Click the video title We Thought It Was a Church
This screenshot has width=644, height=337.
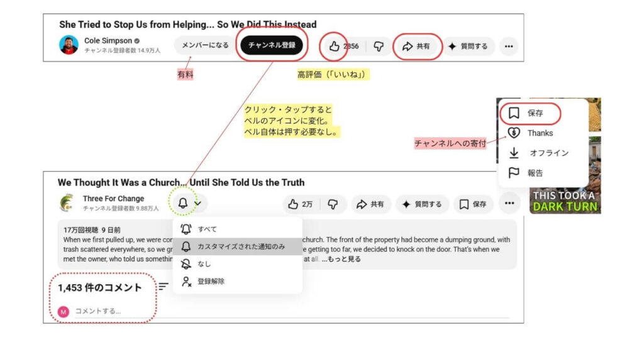181,182
